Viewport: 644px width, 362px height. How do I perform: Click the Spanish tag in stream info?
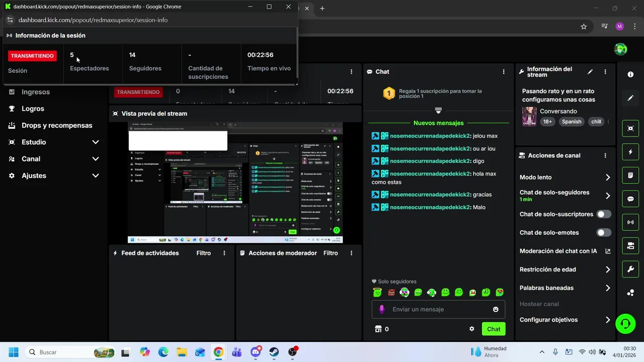(x=572, y=122)
